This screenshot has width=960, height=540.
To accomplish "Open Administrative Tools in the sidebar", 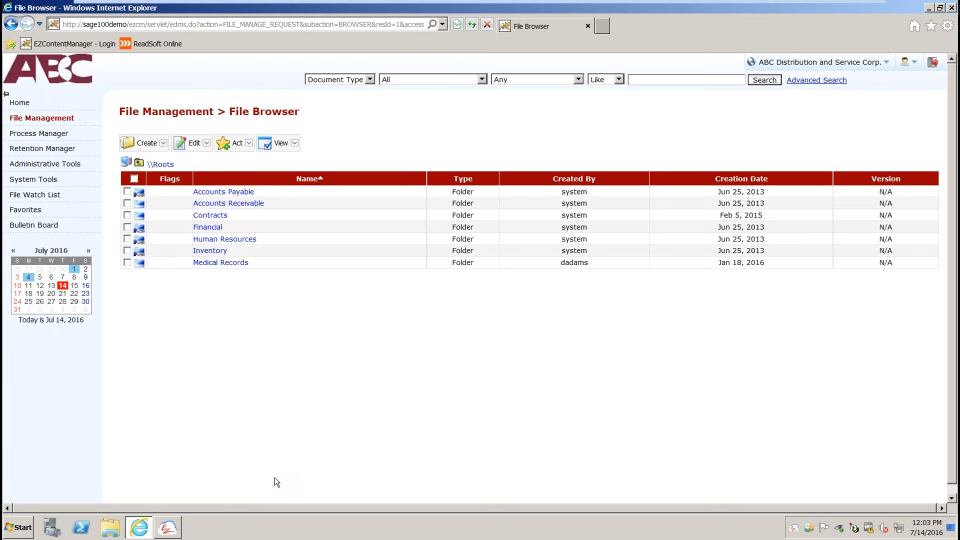I will point(45,164).
